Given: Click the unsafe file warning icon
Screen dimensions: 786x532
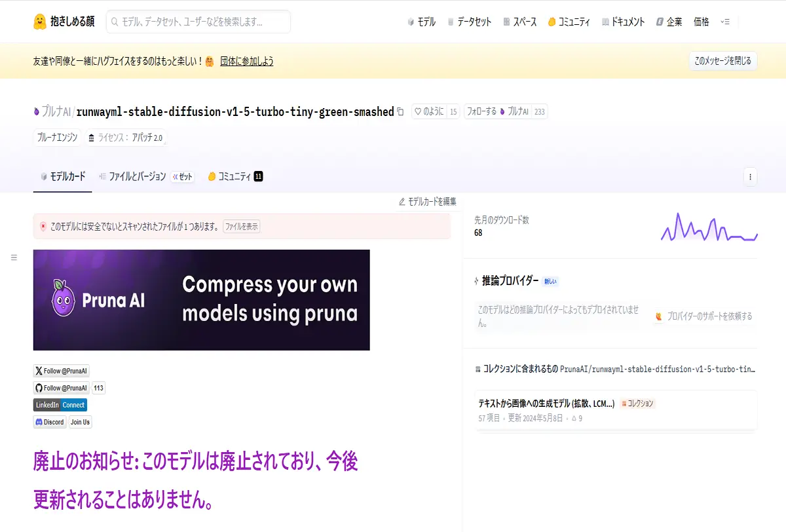Looking at the screenshot, I should coord(43,226).
